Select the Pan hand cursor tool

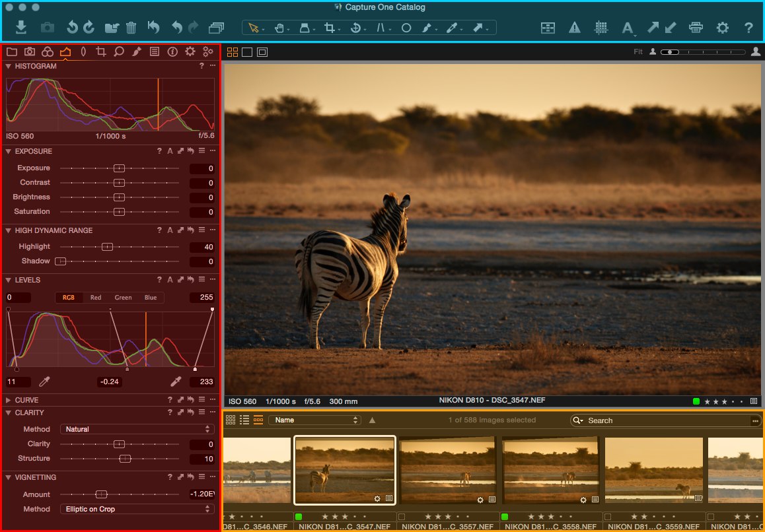coord(279,28)
